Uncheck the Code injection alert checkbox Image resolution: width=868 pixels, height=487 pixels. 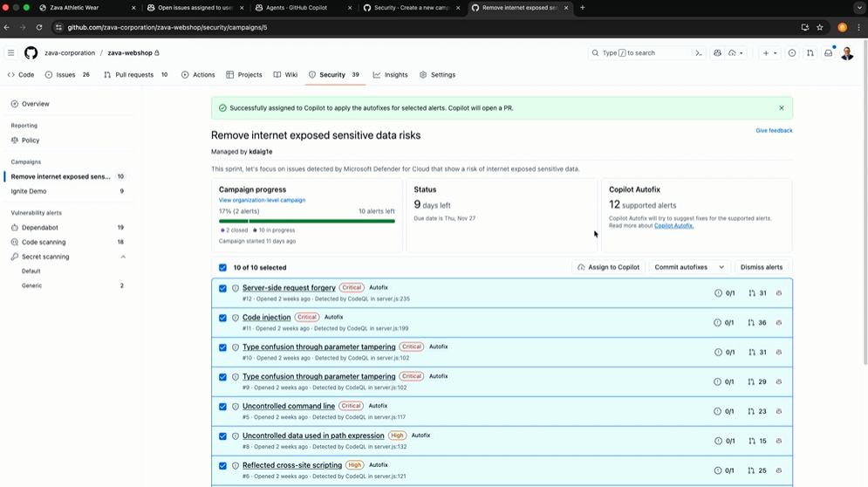click(222, 318)
